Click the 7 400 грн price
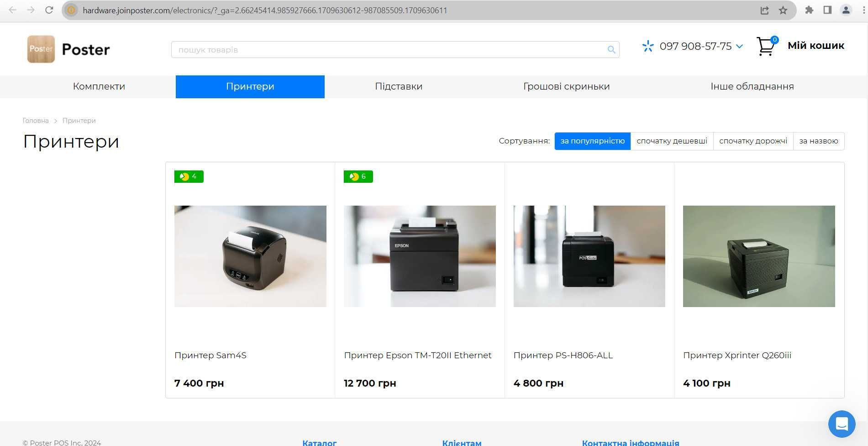Image resolution: width=868 pixels, height=446 pixels. click(199, 383)
